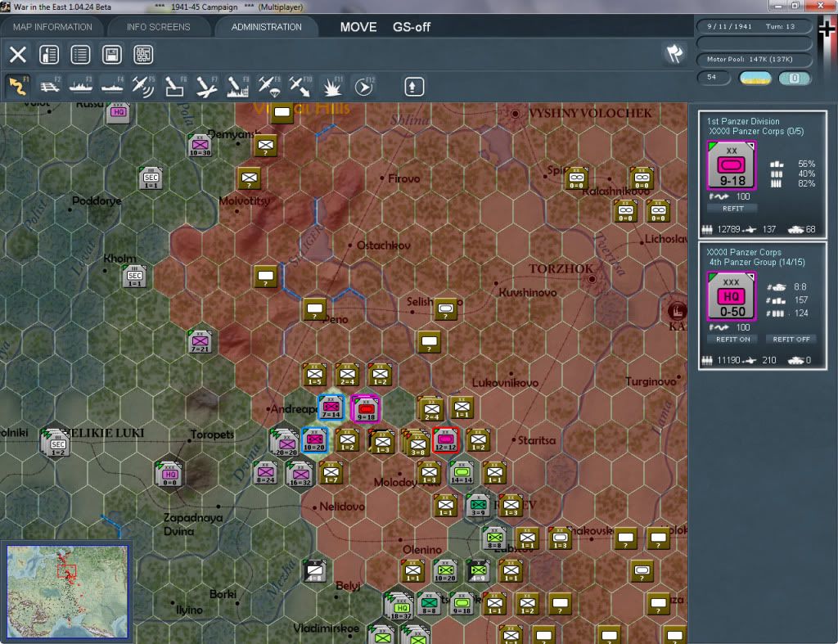This screenshot has height=644, width=838.
Task: Select Air Transport mode (F9) icon
Action: click(x=268, y=86)
